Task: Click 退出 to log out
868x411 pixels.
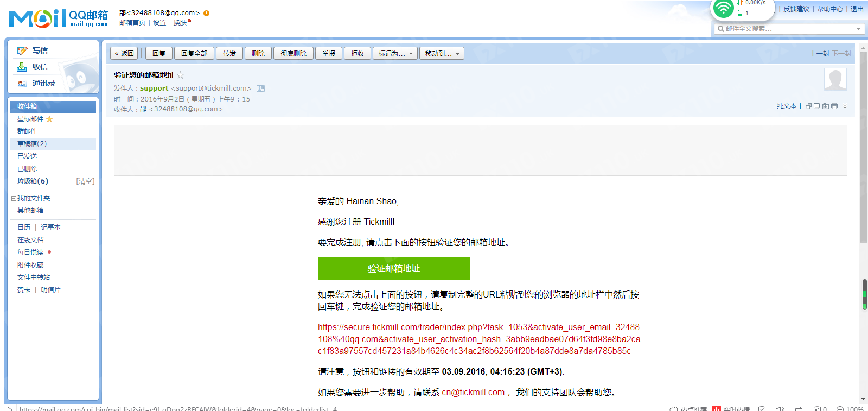Action: [857, 9]
